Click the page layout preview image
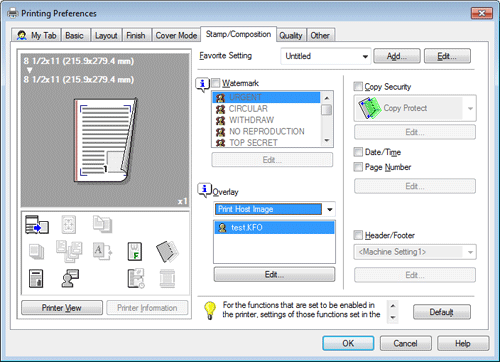The width and height of the screenshot is (500, 362). pos(105,141)
